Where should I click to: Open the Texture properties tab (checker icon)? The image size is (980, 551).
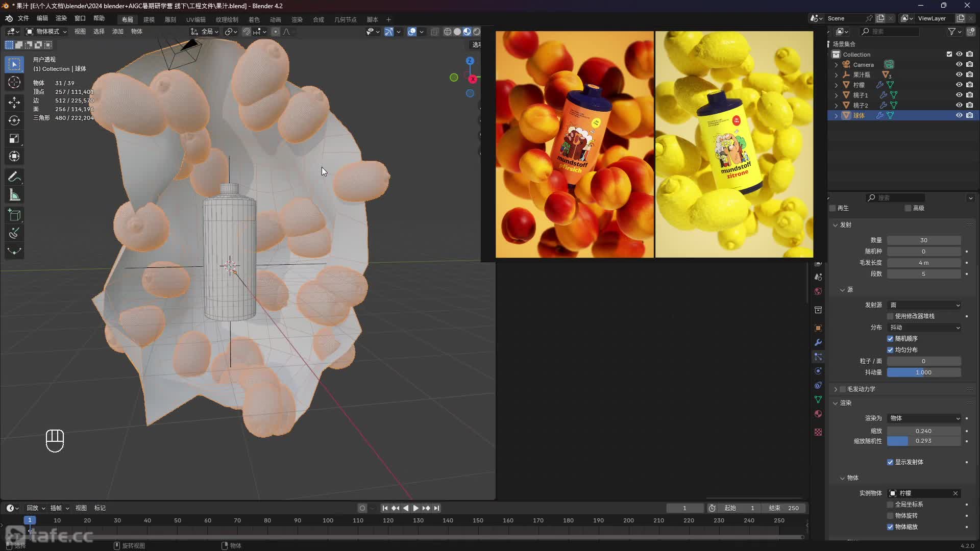818,432
